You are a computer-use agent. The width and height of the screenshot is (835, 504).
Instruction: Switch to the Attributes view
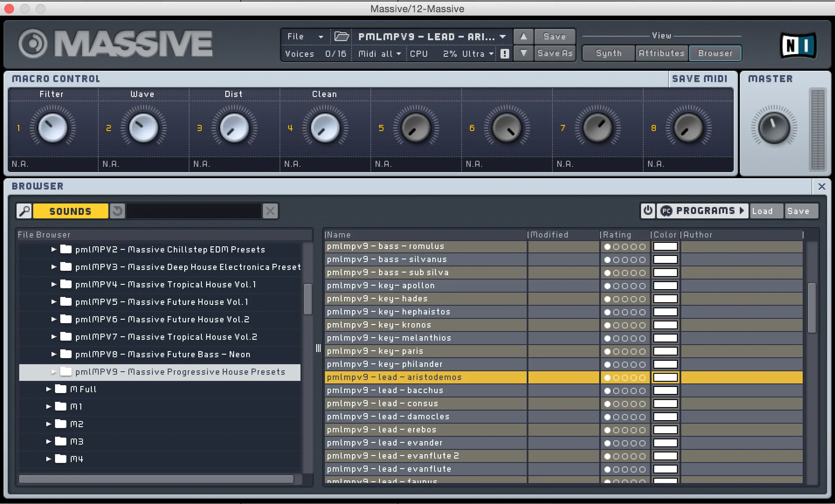coord(661,53)
